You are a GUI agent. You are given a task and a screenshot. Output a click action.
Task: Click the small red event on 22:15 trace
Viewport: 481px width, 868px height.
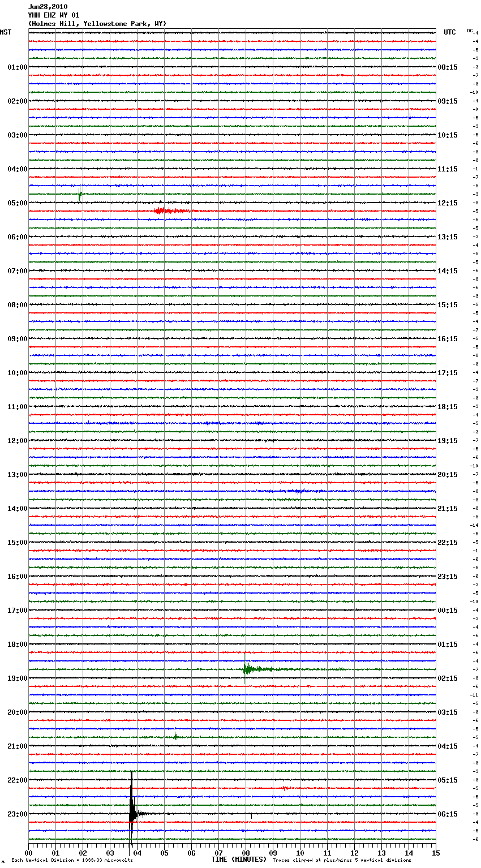(x=286, y=788)
